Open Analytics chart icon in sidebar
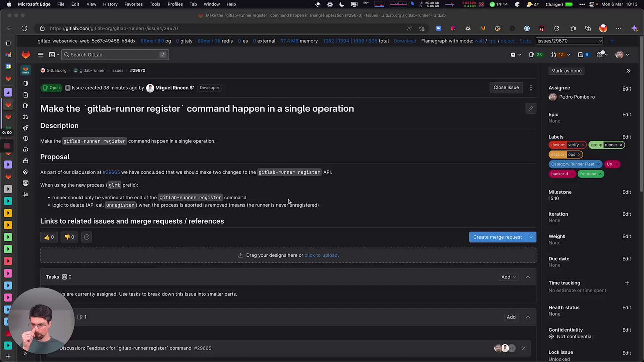The width and height of the screenshot is (644, 362). point(26,194)
